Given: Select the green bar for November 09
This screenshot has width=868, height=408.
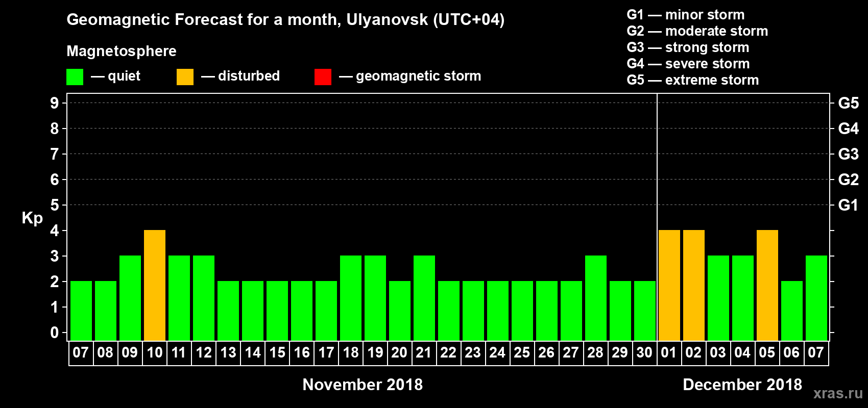Looking at the screenshot, I should 130,298.
